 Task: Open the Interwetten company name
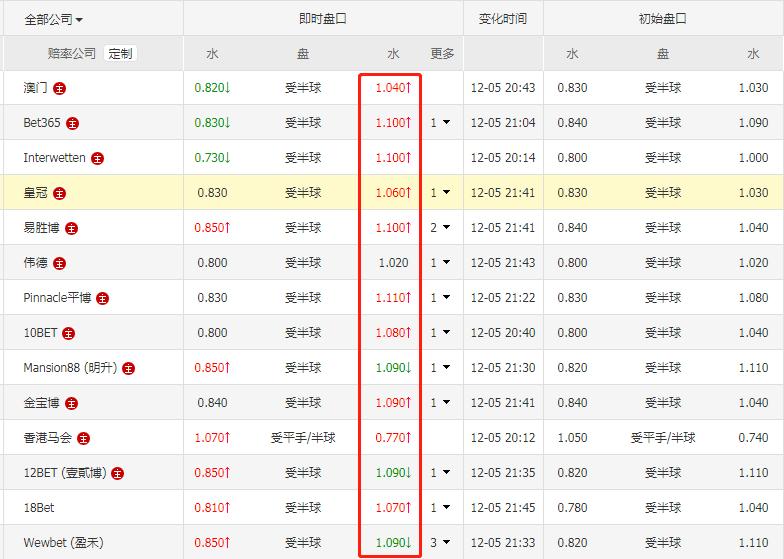click(54, 158)
